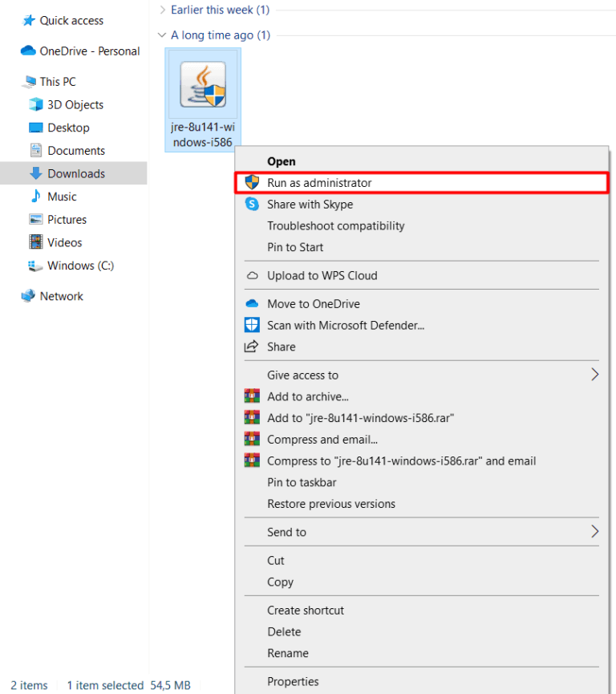Open Quick access in navigation pane
Image resolution: width=616 pixels, height=694 pixels.
pyautogui.click(x=71, y=20)
